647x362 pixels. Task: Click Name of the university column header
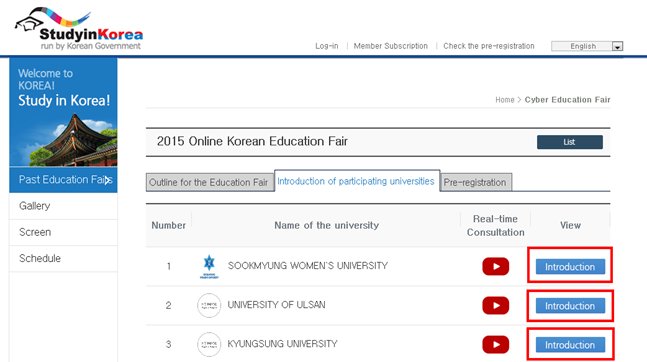pyautogui.click(x=326, y=225)
